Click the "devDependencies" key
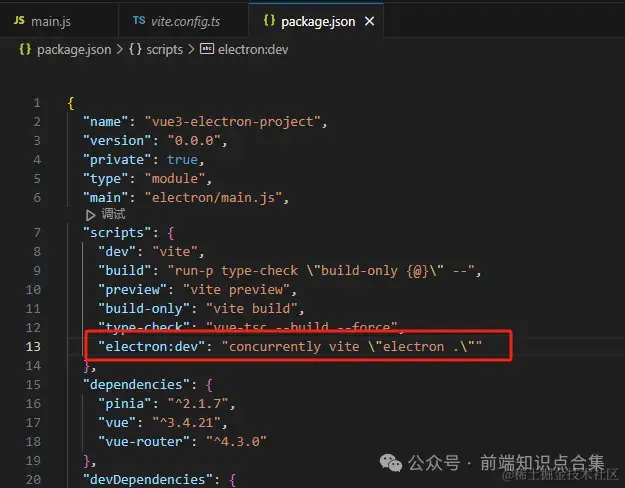Viewport: 625px width, 488px height. [147, 479]
